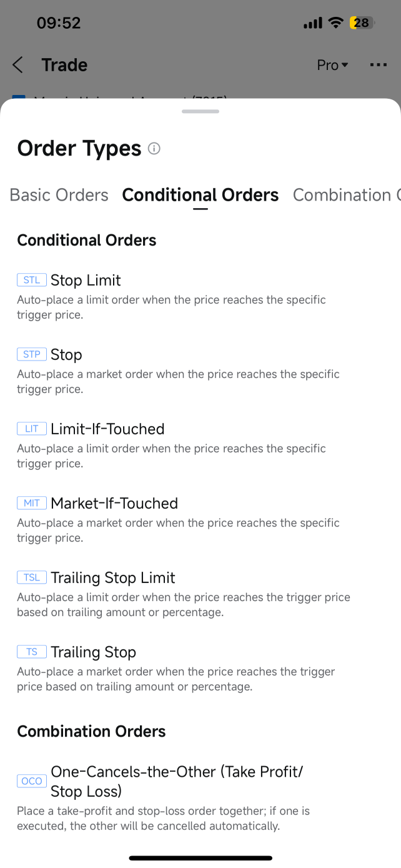This screenshot has width=401, height=868.
Task: Tap the bottom sheet drag handle
Action: (200, 111)
